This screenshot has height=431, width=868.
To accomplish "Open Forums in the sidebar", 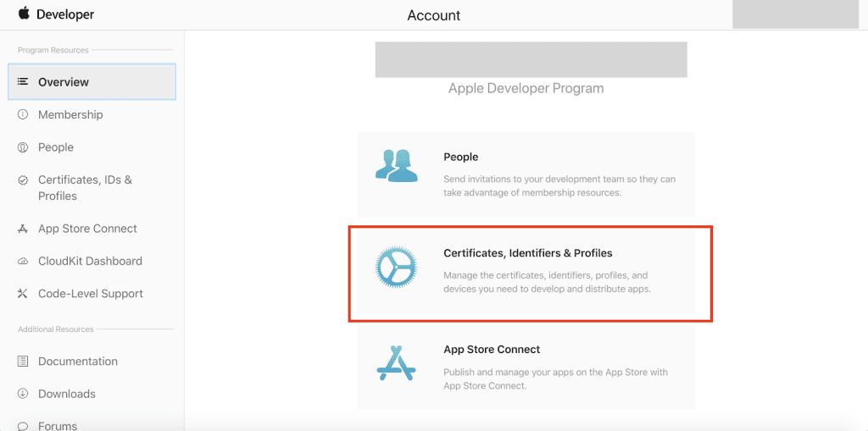I will pos(58,426).
